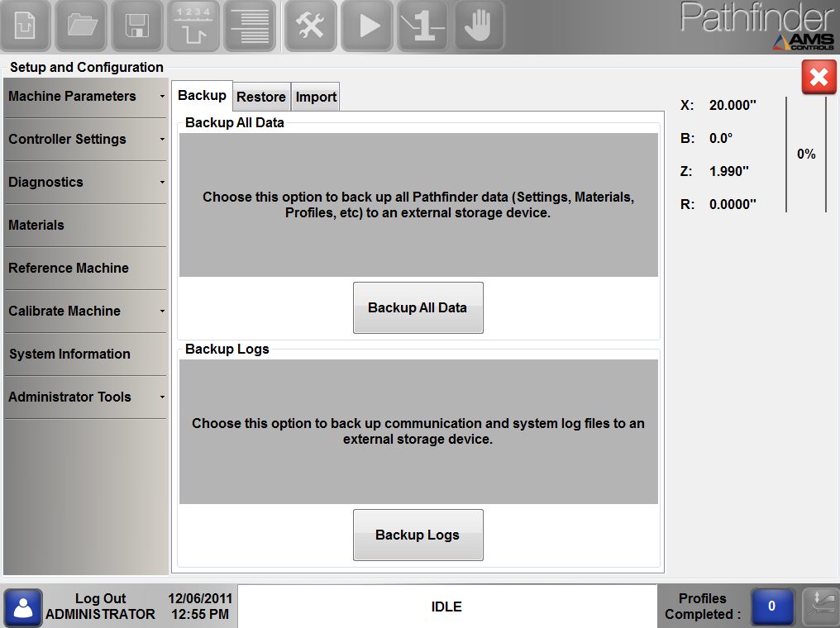Open the hammer and wrench setup icon

click(x=311, y=25)
